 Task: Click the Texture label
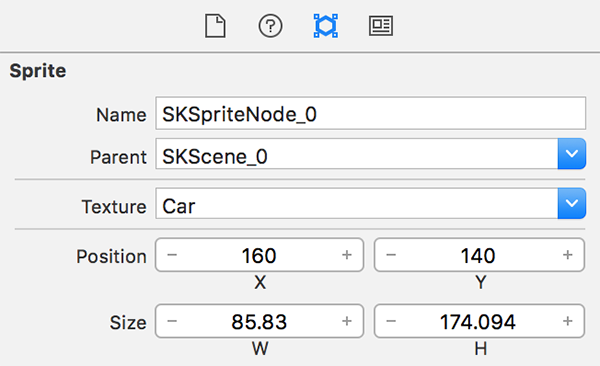(x=114, y=207)
